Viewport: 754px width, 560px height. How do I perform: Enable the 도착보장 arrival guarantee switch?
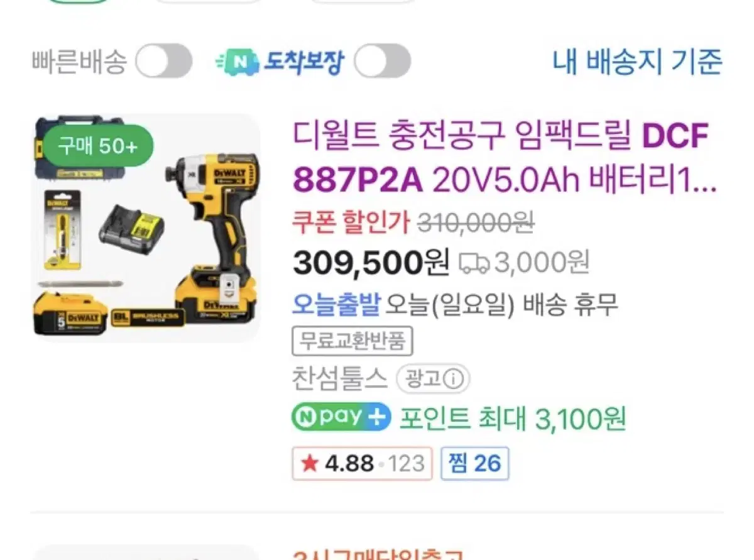pyautogui.click(x=382, y=62)
